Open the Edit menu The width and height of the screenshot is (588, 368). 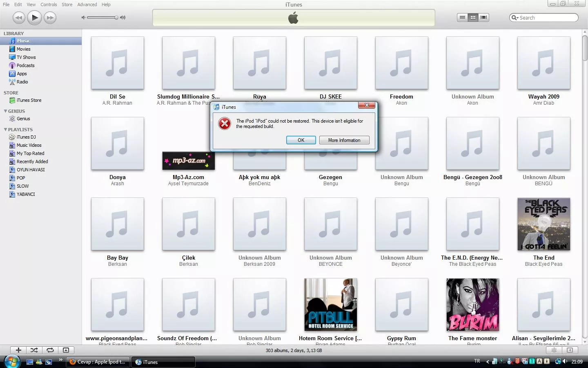coord(18,4)
